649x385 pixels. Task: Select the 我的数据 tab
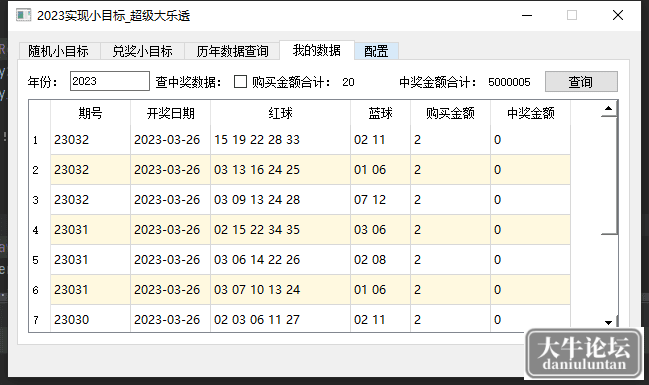(x=317, y=50)
